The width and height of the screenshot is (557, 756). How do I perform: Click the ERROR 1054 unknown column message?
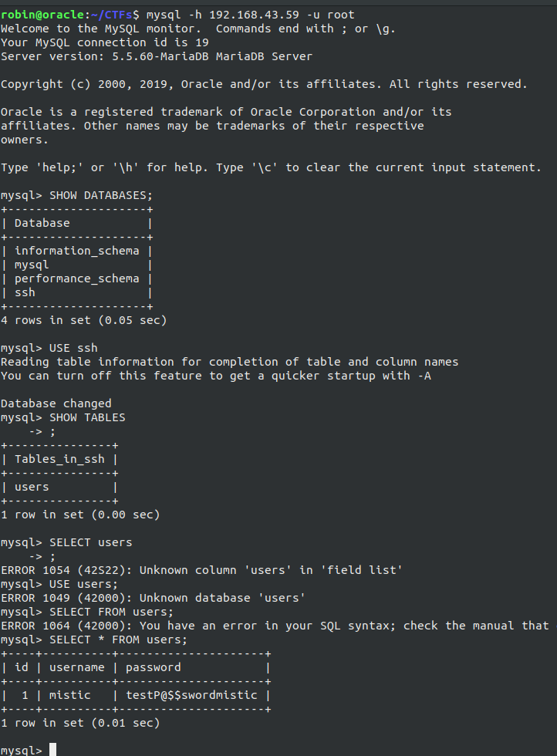[201, 570]
